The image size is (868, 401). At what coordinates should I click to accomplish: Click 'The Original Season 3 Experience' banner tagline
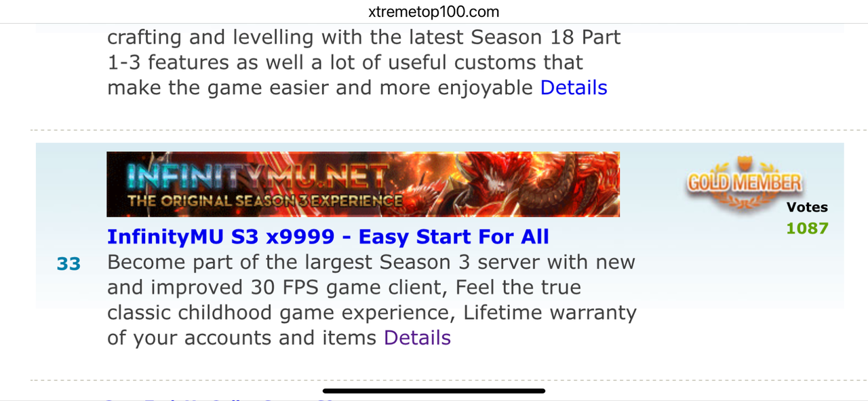264,201
